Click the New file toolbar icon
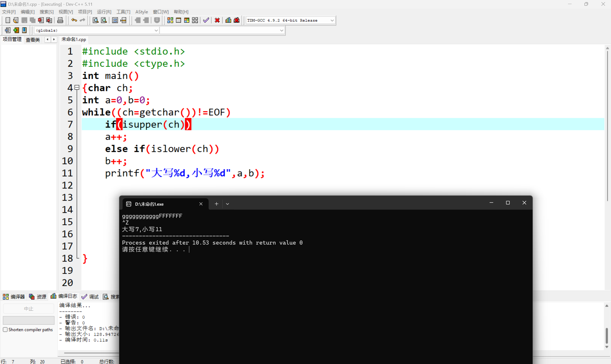 coord(8,20)
